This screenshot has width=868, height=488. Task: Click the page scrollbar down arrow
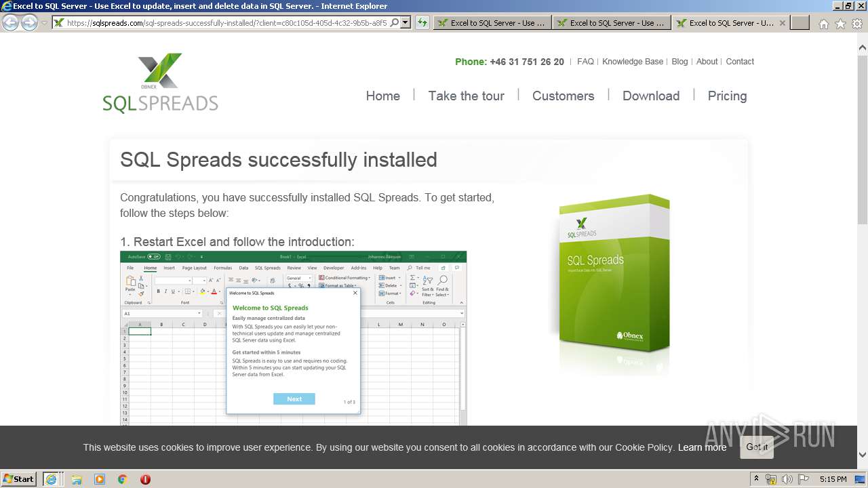(862, 455)
